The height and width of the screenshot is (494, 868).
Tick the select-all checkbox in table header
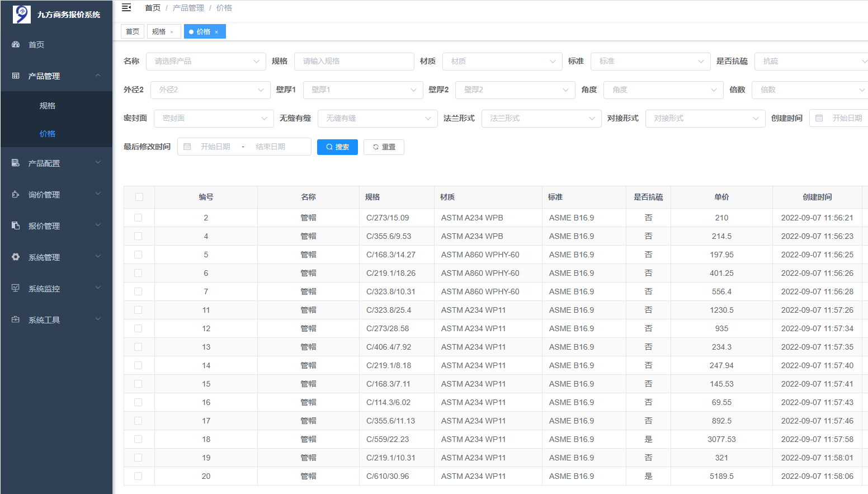(139, 197)
